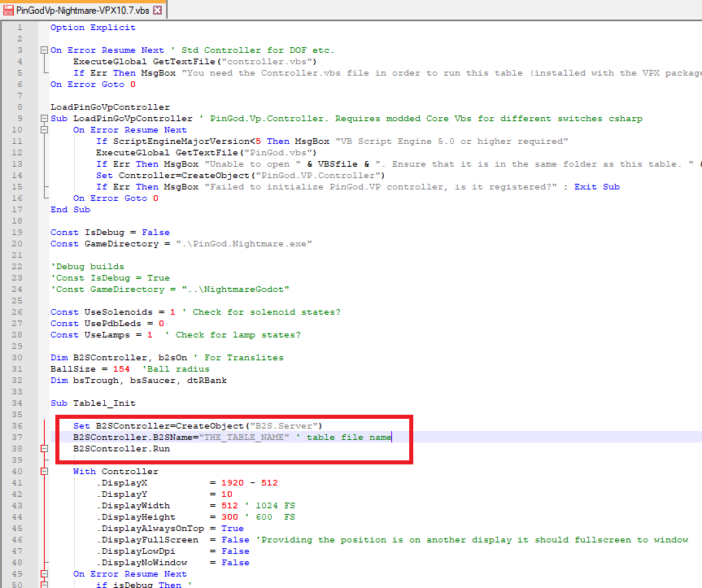Collapse the fold marker on line 3
Viewport: 702px width, 588px height.
point(44,50)
